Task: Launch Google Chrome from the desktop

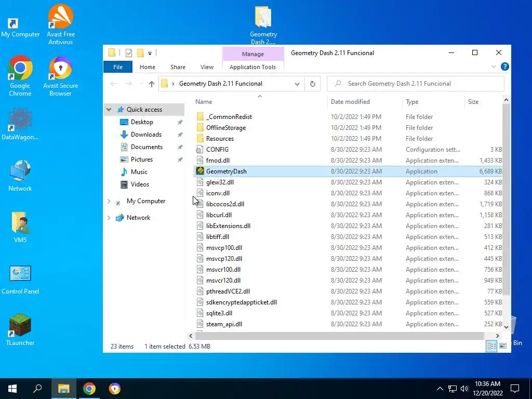Action: [20, 76]
